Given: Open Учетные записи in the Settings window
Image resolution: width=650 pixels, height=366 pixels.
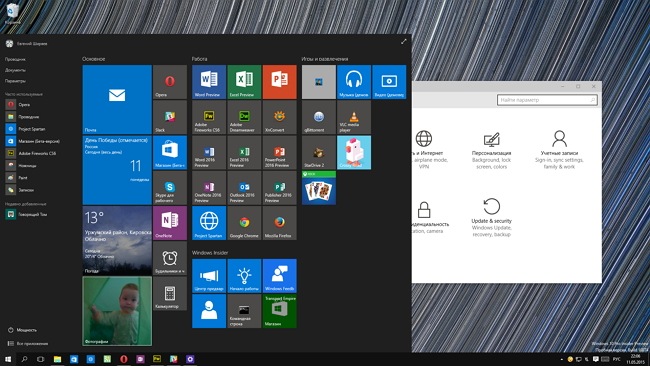Looking at the screenshot, I should pyautogui.click(x=559, y=150).
